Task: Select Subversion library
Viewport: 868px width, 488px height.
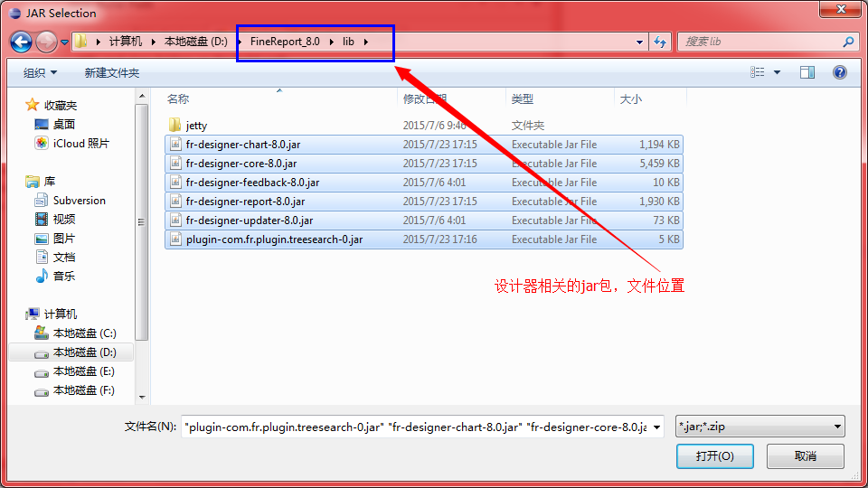Action: 80,201
